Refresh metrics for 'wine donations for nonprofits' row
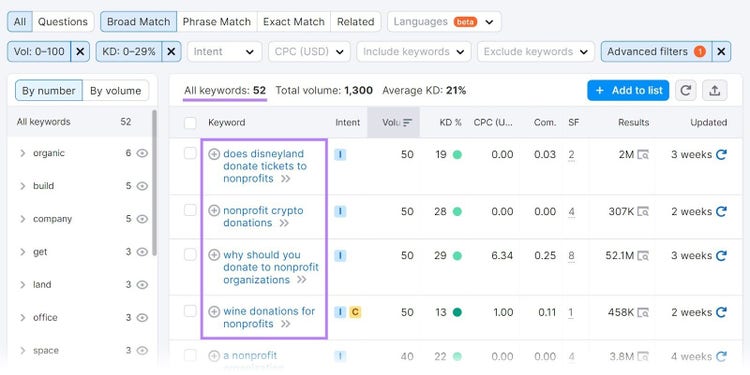The image size is (750, 375). 721,313
